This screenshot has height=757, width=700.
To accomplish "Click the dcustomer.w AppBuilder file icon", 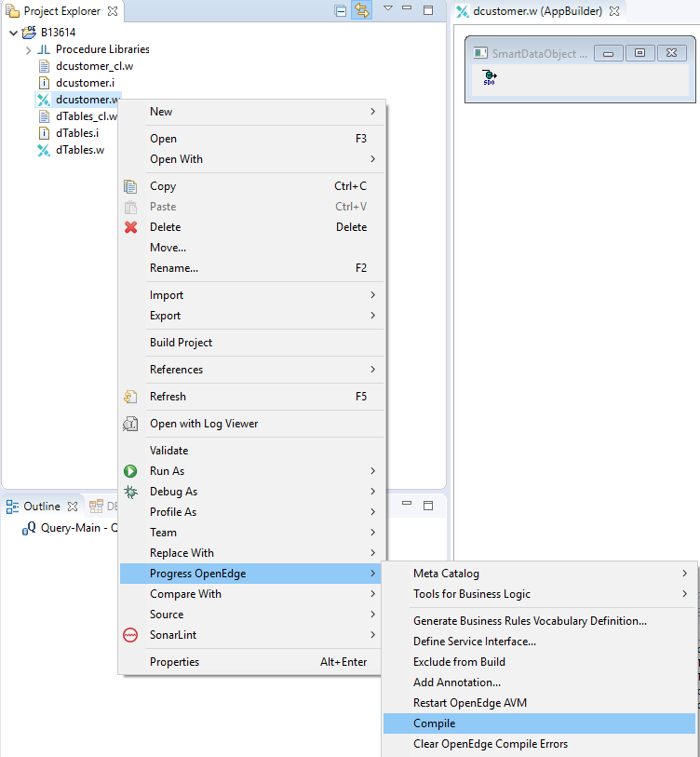I will (44, 100).
